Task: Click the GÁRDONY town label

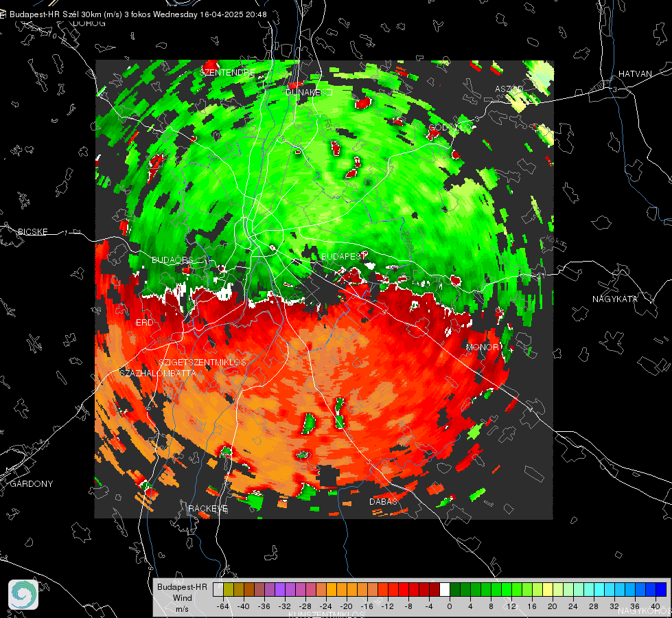Action: 32,484
